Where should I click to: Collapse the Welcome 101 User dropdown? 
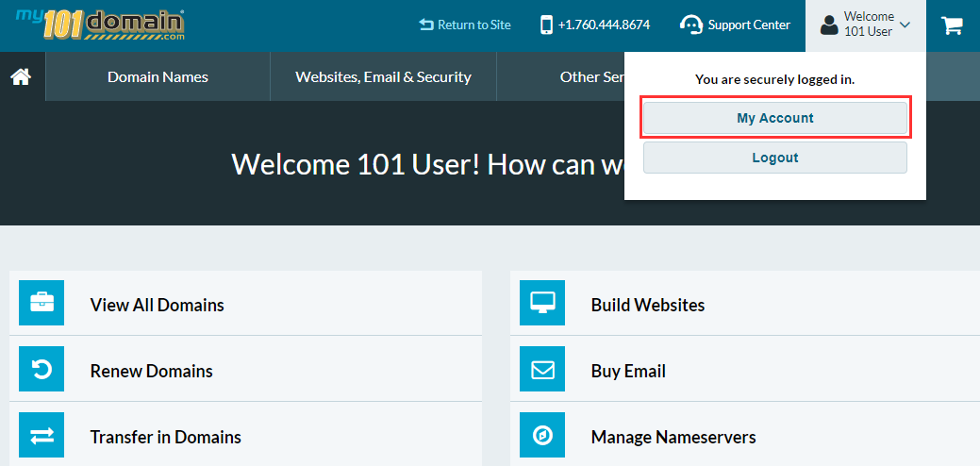coord(865,25)
